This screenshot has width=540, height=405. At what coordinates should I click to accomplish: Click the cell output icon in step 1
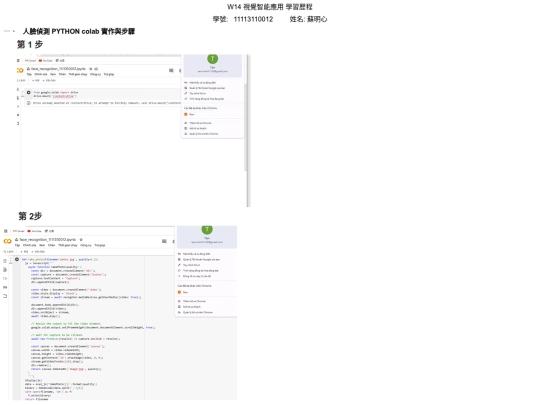29,103
